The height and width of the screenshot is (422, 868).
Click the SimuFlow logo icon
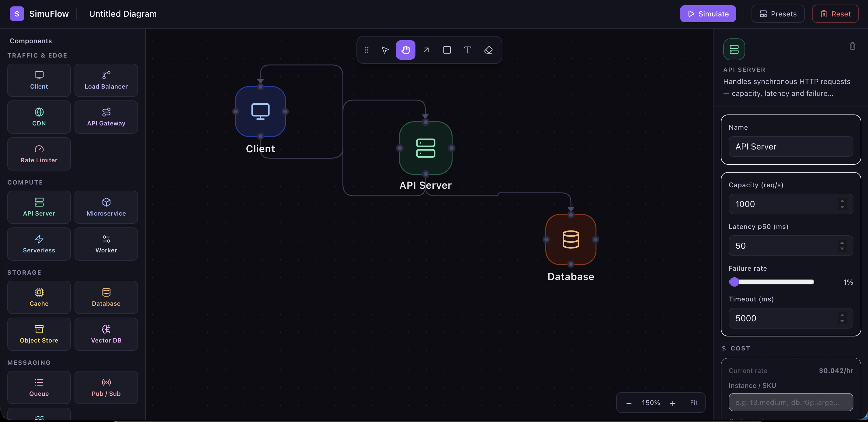(17, 14)
